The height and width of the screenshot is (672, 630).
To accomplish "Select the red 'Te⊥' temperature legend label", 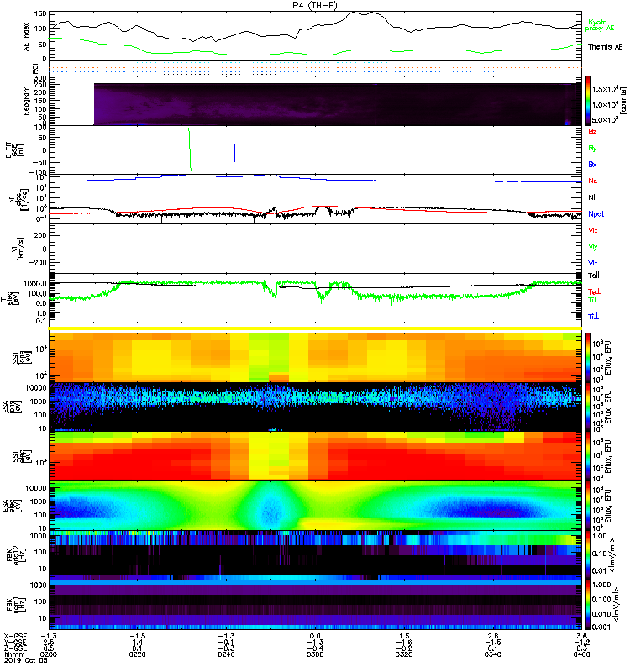I will pos(594,291).
